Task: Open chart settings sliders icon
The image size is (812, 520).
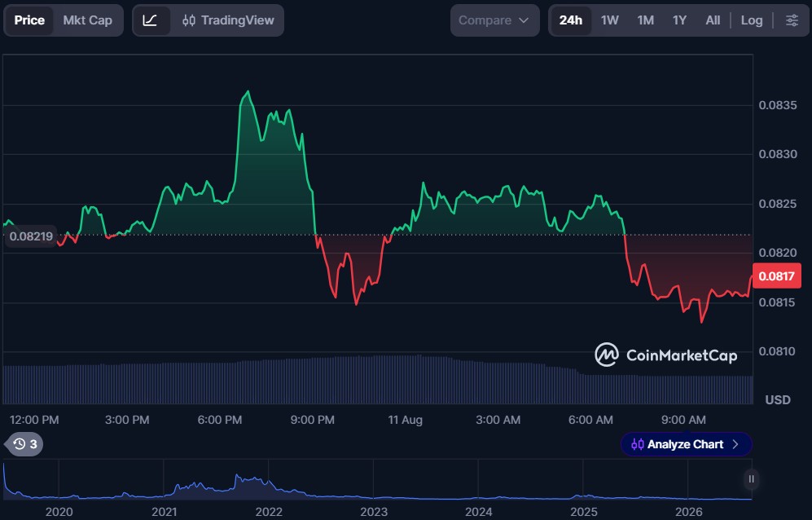Action: pyautogui.click(x=792, y=20)
